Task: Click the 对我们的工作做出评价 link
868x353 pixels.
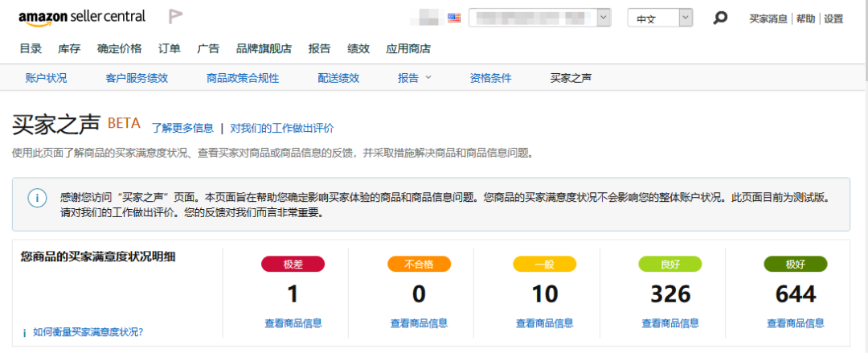Action: (281, 127)
